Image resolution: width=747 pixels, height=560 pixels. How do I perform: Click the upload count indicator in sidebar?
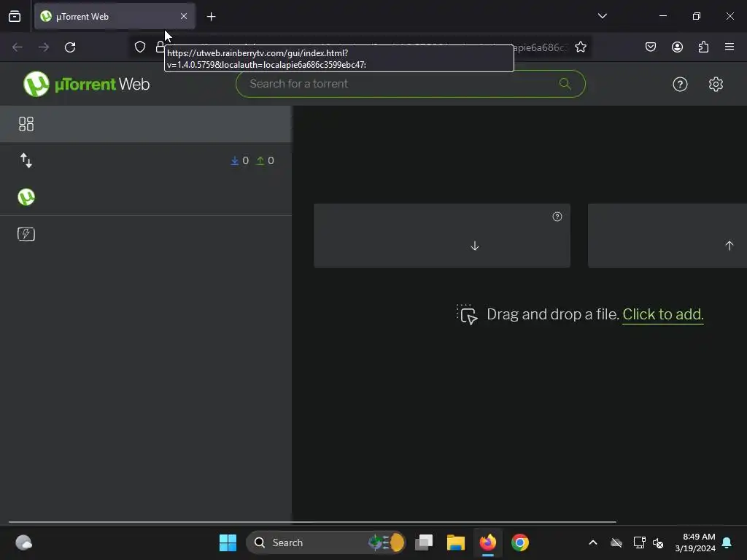(x=266, y=160)
